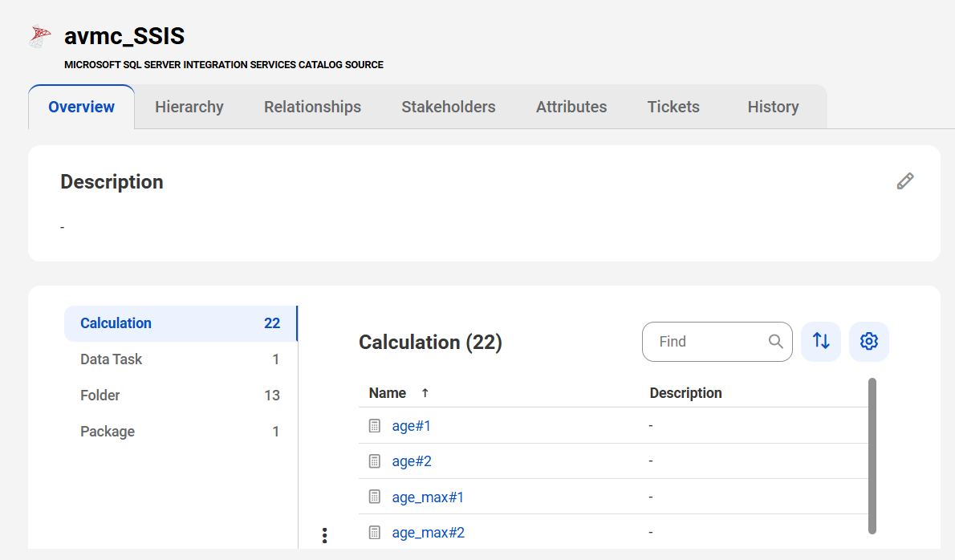Open the age_max#2 calculation link
The width and height of the screenshot is (955, 560).
click(x=429, y=533)
